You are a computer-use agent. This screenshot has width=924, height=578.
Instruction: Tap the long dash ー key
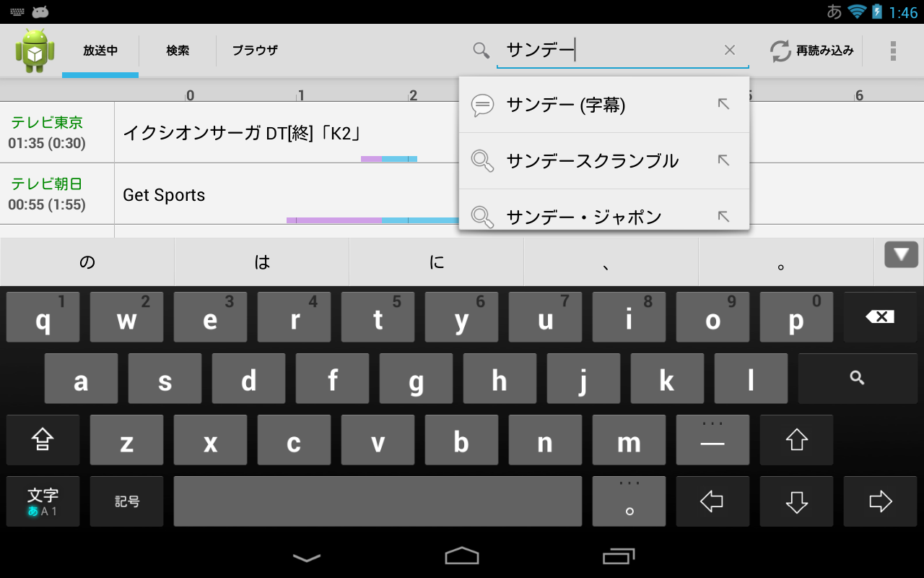(712, 439)
